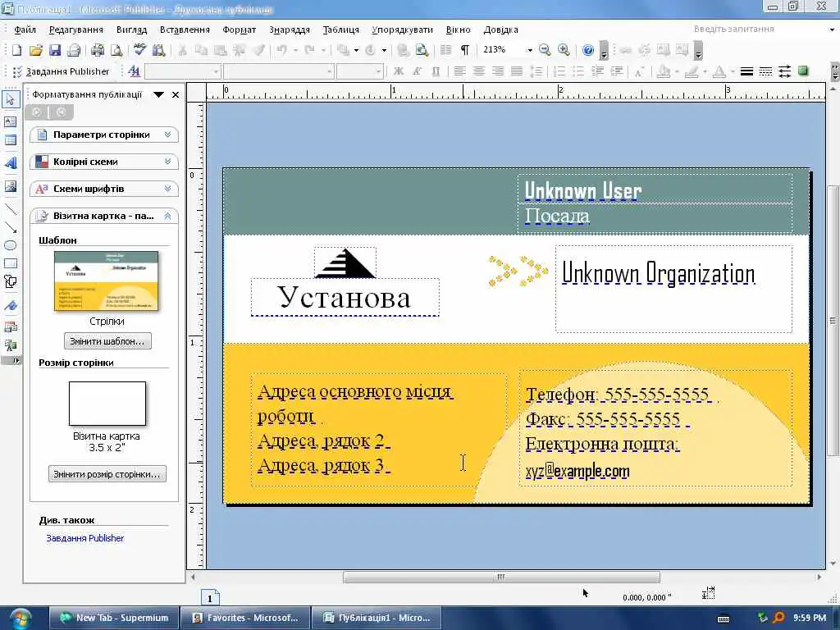Select page 1 navigation tab
This screenshot has width=840, height=630.
tap(210, 598)
